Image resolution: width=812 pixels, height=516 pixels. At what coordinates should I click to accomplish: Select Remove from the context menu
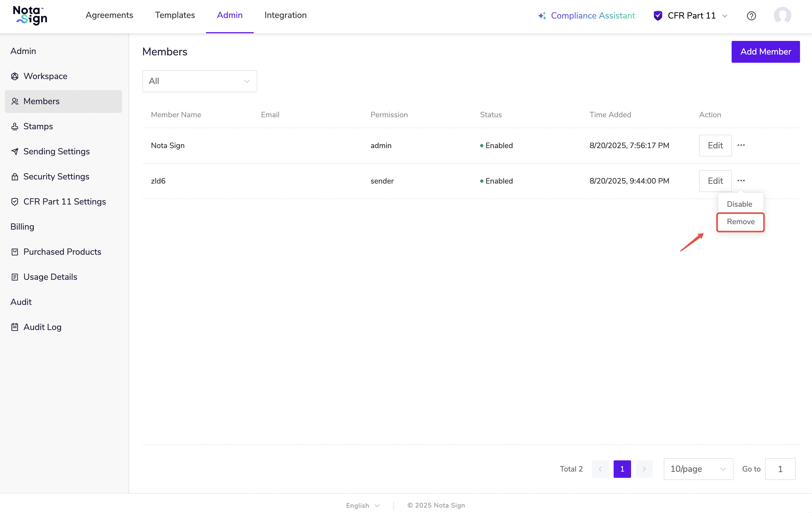pyautogui.click(x=740, y=222)
